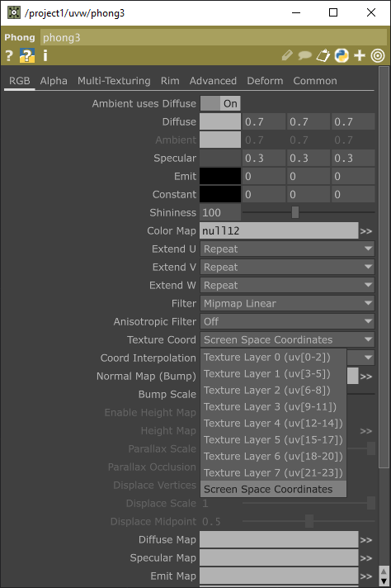Open operator help question mark icon
Screen dimensions: 391x588
[9, 56]
